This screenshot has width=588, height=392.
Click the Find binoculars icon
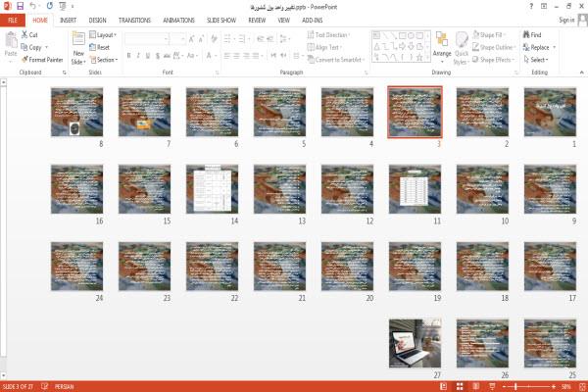click(x=526, y=34)
